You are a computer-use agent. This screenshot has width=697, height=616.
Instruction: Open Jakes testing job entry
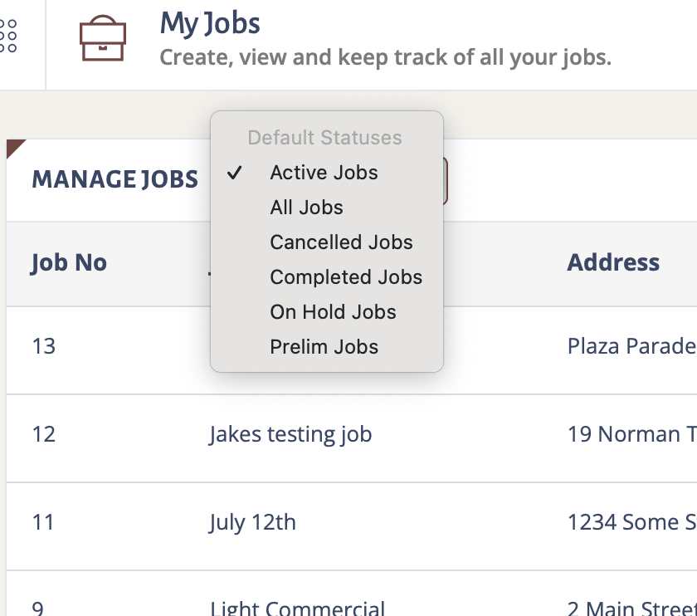click(x=290, y=434)
